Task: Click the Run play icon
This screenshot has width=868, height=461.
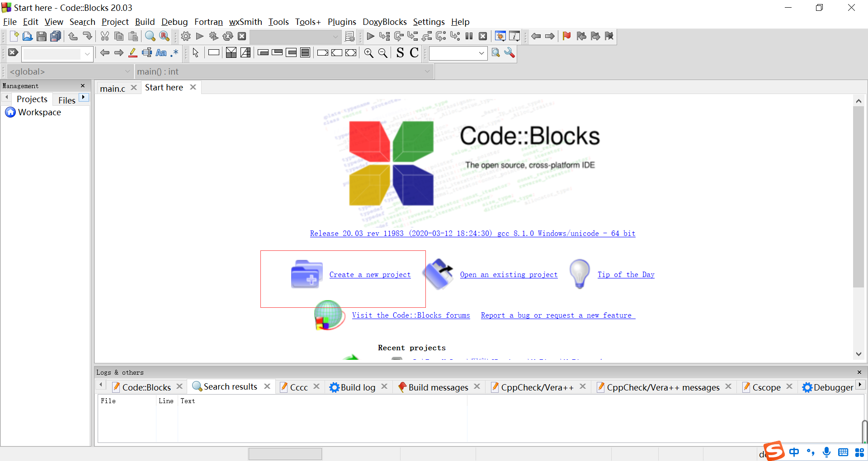Action: [x=200, y=36]
